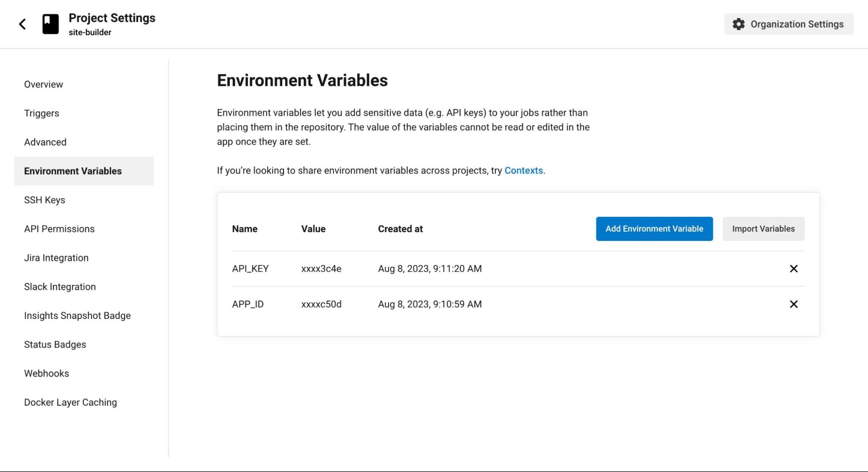Click the Status Badges sidebar item
This screenshot has width=868, height=472.
tap(55, 344)
